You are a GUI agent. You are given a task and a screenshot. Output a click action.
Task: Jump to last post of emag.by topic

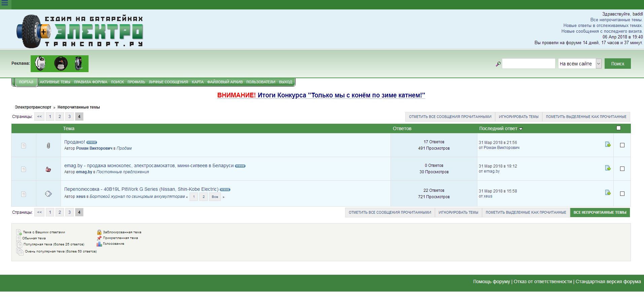608,168
